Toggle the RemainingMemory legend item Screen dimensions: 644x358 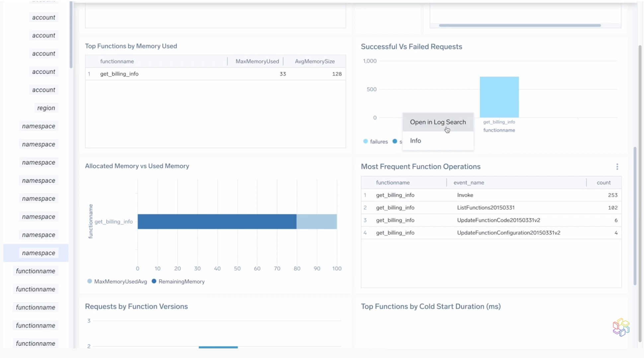pyautogui.click(x=178, y=281)
